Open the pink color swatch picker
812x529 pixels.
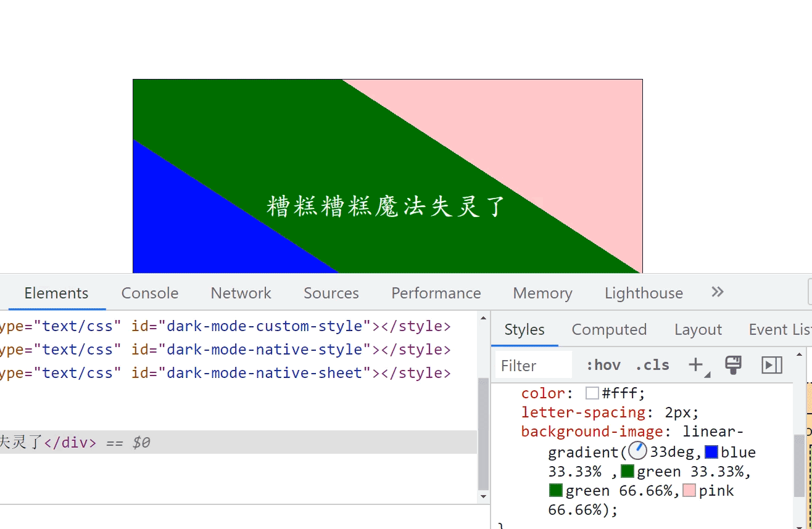[x=690, y=491]
